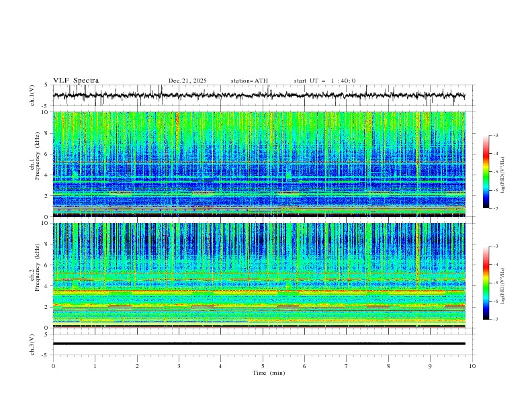Viewport: 532px width, 411px height.
Task: Click the date 'Dec.21, 2025'
Action: (187, 81)
